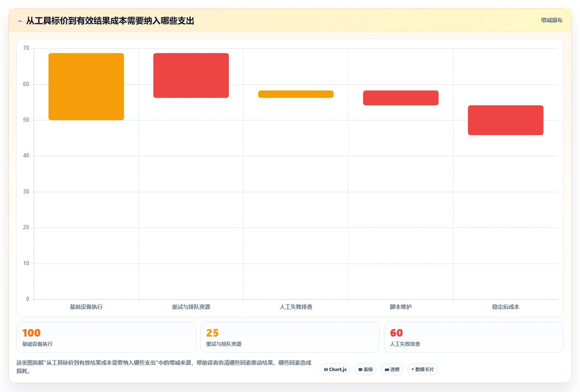The height and width of the screenshot is (392, 580).
Task: Click the description text starting with 这张图拆解
Action: click(x=164, y=367)
